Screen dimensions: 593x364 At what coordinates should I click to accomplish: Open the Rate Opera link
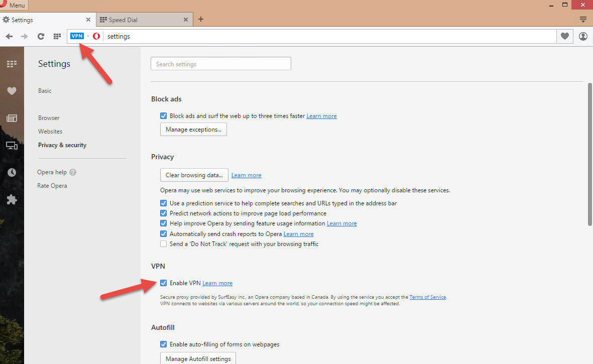click(x=52, y=186)
